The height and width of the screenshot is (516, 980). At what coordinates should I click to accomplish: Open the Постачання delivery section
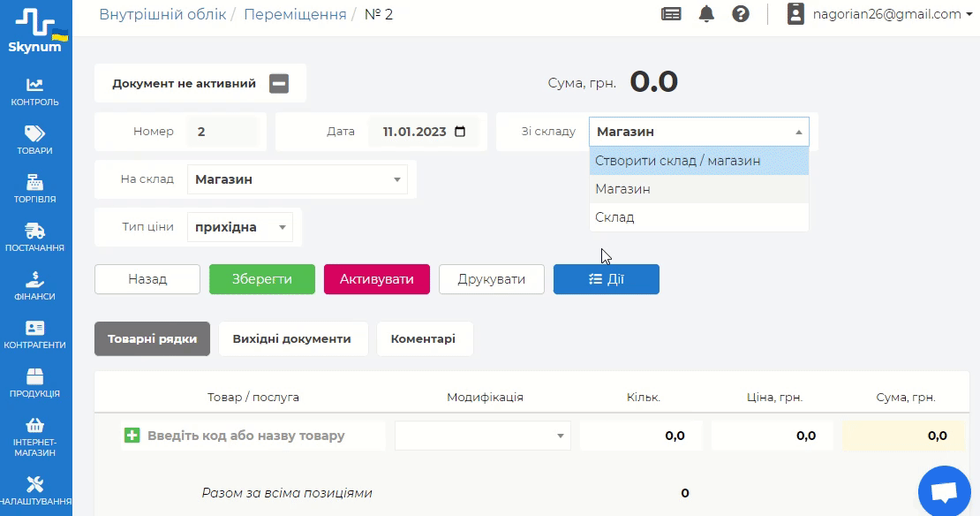pyautogui.click(x=35, y=237)
